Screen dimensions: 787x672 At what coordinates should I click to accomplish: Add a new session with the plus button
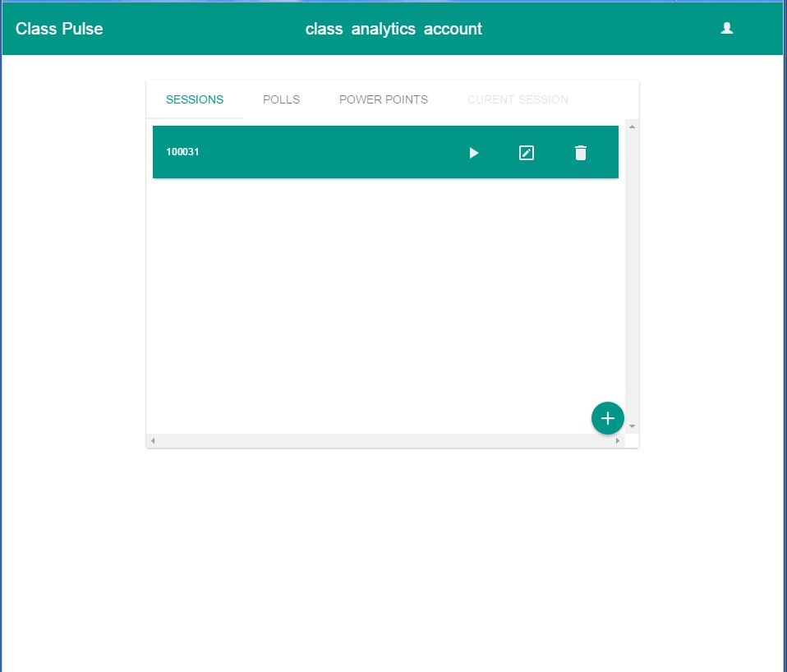(607, 417)
